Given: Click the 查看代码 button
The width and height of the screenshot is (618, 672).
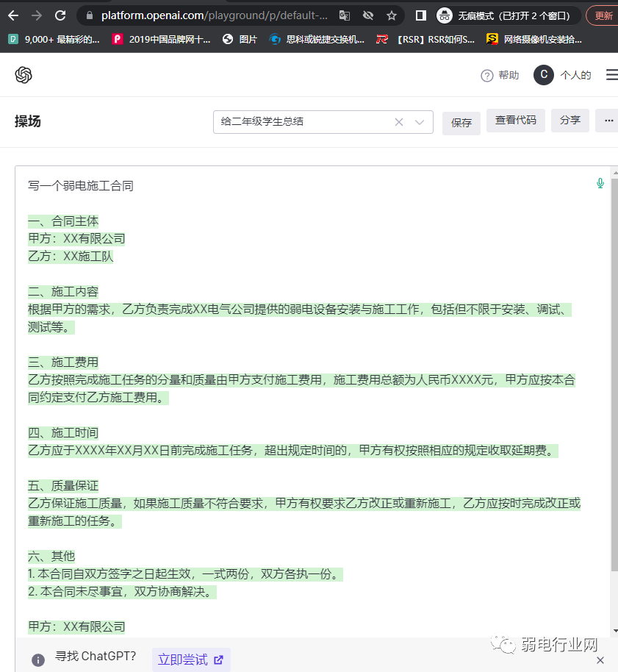Looking at the screenshot, I should tap(515, 121).
